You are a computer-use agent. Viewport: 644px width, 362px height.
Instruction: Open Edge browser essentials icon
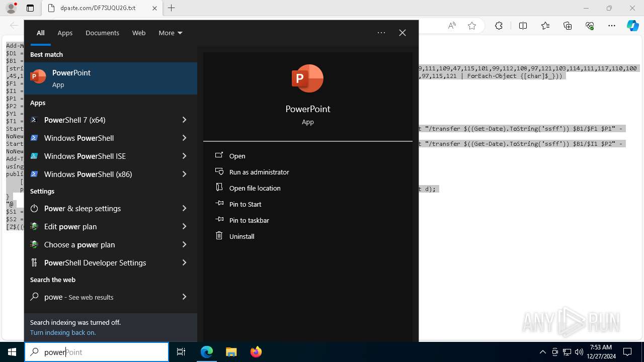pos(590,26)
